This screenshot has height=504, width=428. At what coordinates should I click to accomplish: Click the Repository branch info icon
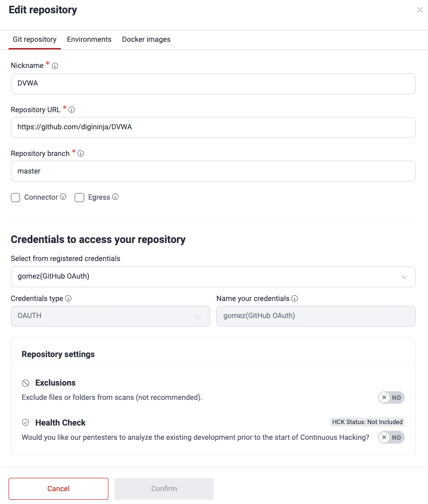click(81, 153)
